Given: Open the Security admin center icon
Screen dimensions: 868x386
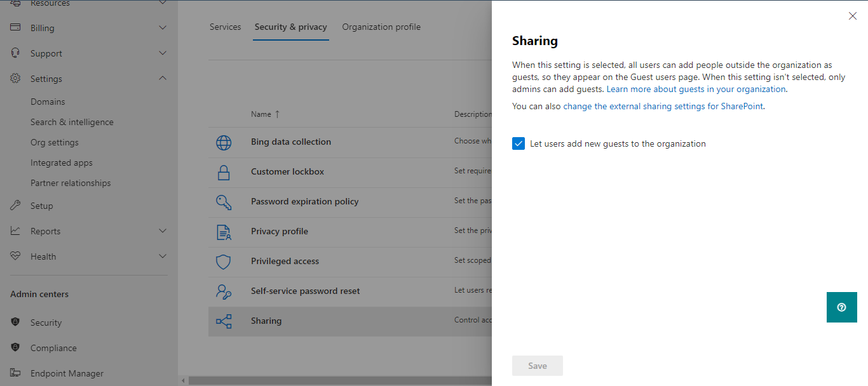Looking at the screenshot, I should pyautogui.click(x=14, y=322).
